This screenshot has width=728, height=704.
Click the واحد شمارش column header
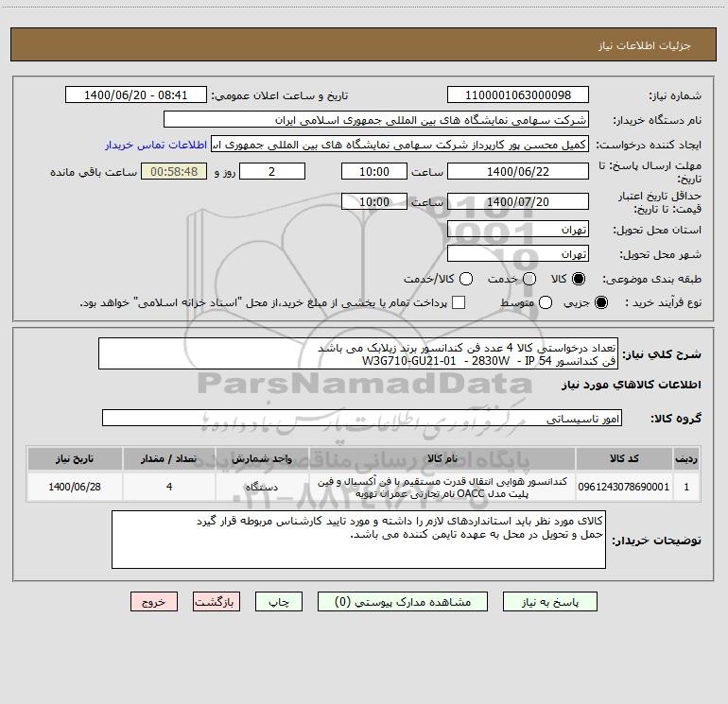(262, 458)
